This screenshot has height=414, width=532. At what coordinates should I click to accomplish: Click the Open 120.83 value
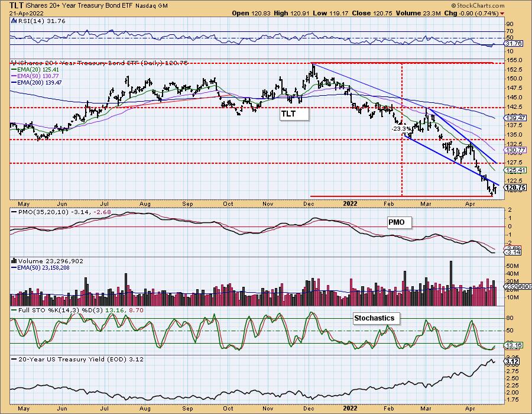251,13
